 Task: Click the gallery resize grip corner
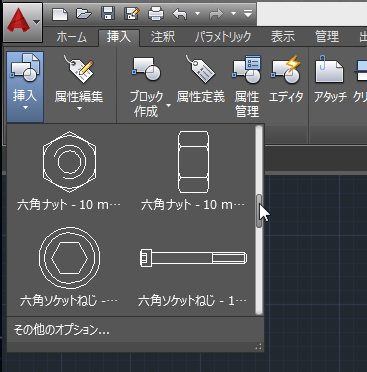pos(259,347)
